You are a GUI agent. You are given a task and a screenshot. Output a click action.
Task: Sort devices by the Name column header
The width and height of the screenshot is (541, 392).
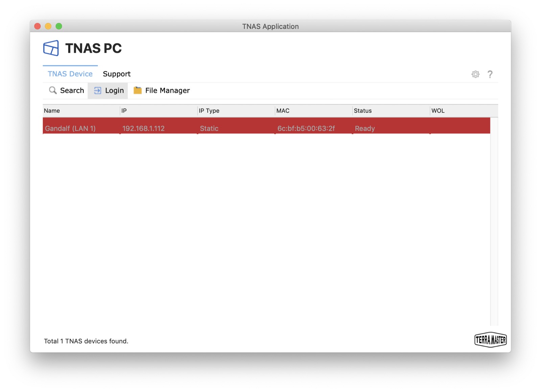click(81, 111)
